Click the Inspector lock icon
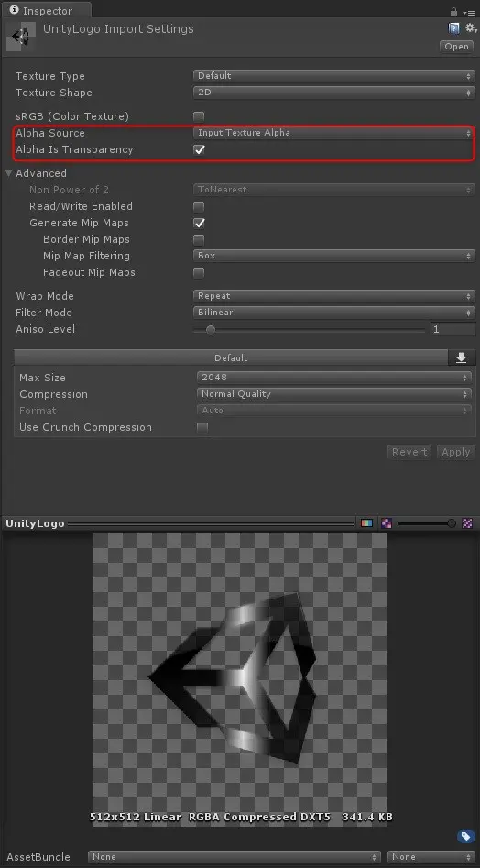This screenshot has width=480, height=868. pos(454,11)
